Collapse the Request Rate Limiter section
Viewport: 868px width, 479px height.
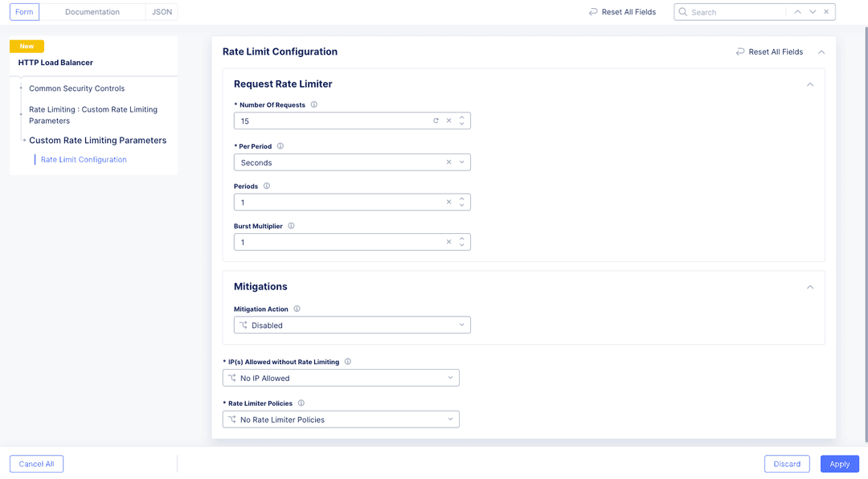[810, 83]
